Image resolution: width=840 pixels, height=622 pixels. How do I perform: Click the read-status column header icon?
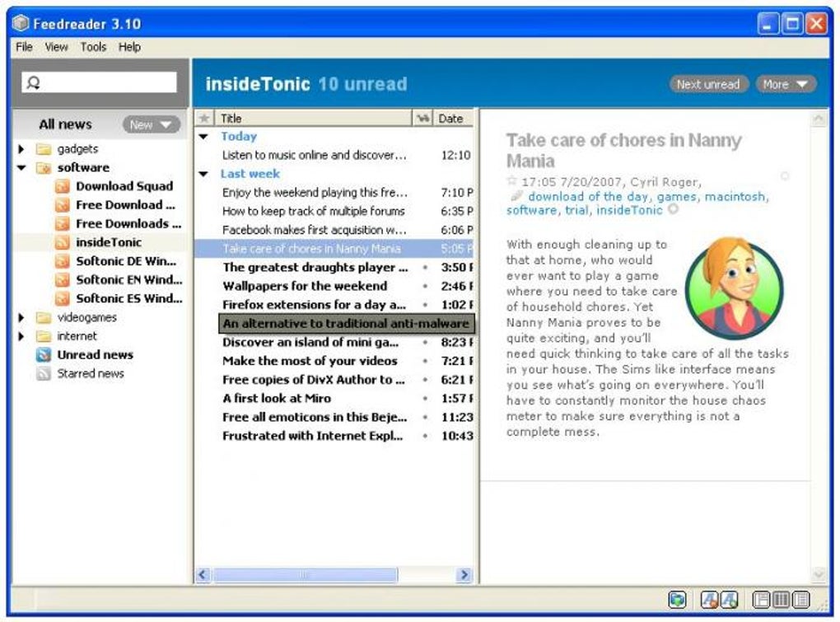tap(422, 119)
